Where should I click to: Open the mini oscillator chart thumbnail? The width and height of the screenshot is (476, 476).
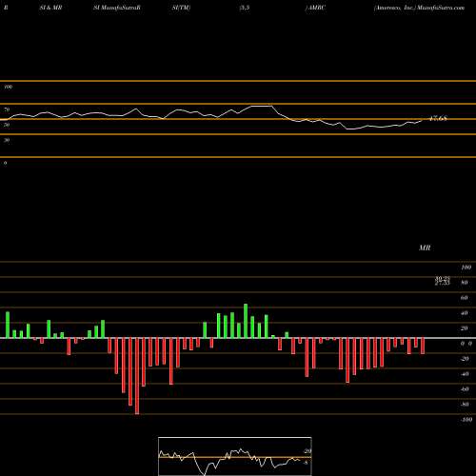(235, 456)
